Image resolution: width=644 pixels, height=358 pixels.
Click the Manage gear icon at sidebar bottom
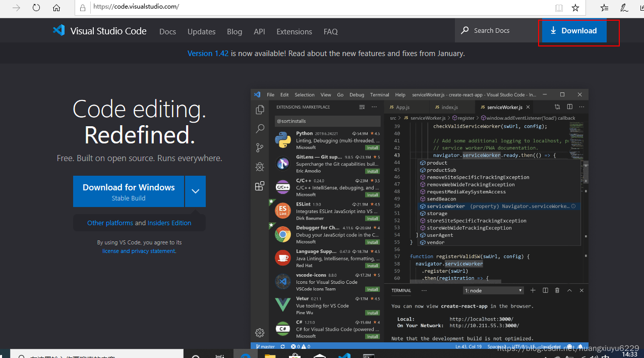(x=260, y=333)
